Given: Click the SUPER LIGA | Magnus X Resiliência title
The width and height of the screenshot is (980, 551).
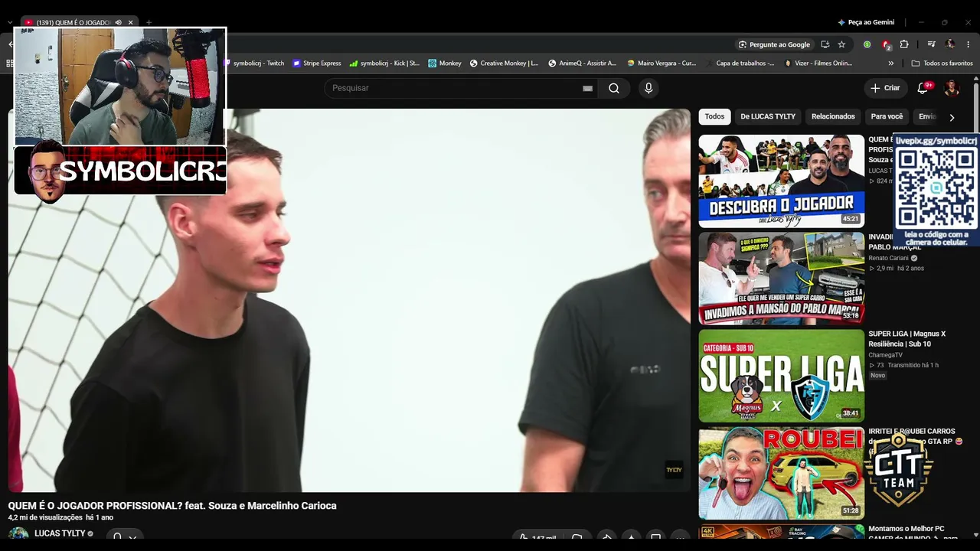Looking at the screenshot, I should pos(906,339).
